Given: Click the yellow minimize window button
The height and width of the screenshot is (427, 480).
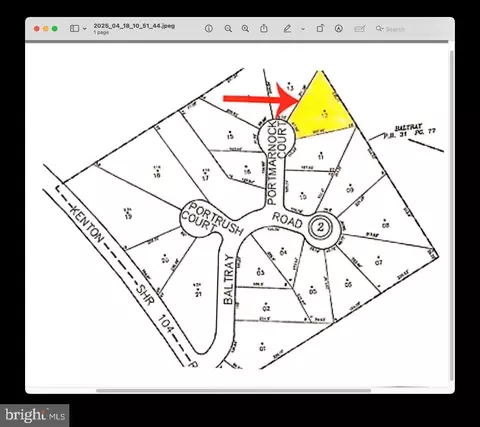Looking at the screenshot, I should 46,29.
